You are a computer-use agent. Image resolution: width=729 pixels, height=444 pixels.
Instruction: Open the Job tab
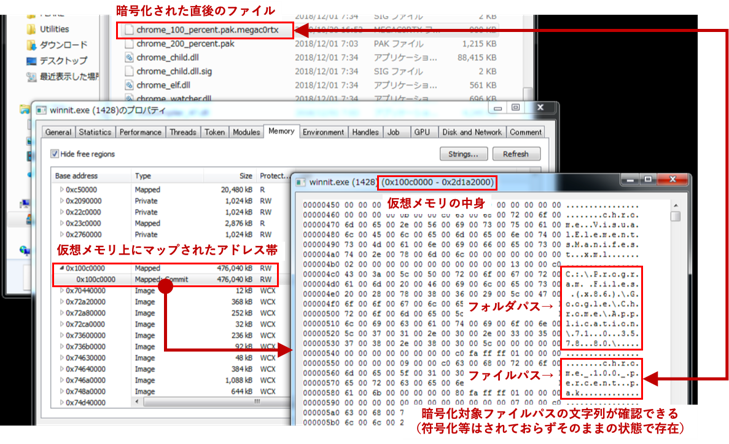[393, 133]
